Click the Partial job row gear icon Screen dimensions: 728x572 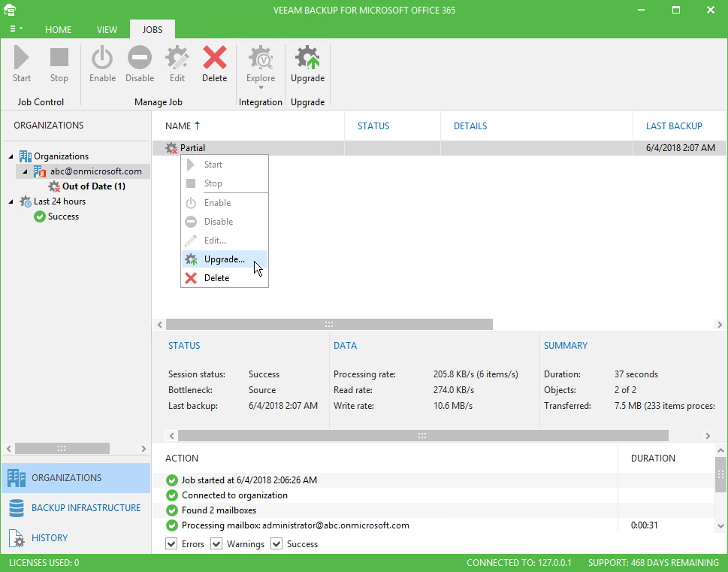tap(171, 148)
